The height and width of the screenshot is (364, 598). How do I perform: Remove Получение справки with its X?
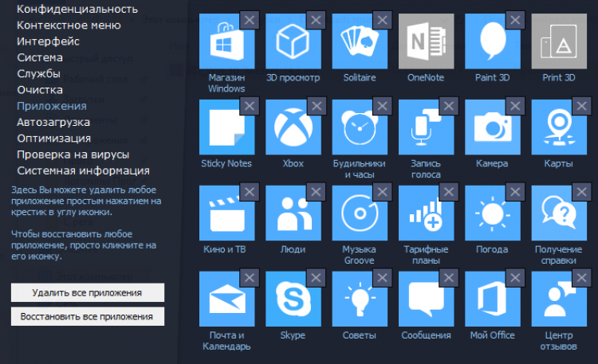pos(581,192)
